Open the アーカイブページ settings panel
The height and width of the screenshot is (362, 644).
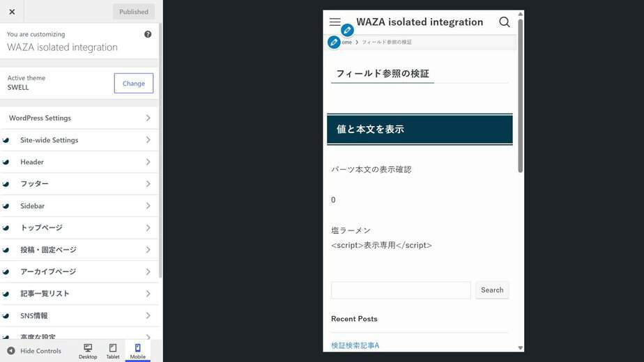click(x=79, y=271)
